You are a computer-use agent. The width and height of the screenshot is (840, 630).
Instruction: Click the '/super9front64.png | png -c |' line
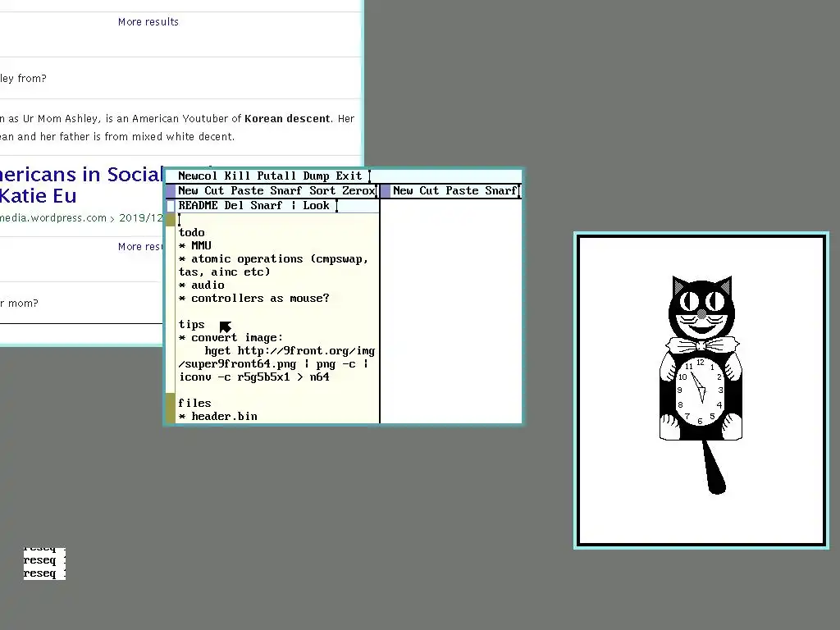click(x=273, y=363)
